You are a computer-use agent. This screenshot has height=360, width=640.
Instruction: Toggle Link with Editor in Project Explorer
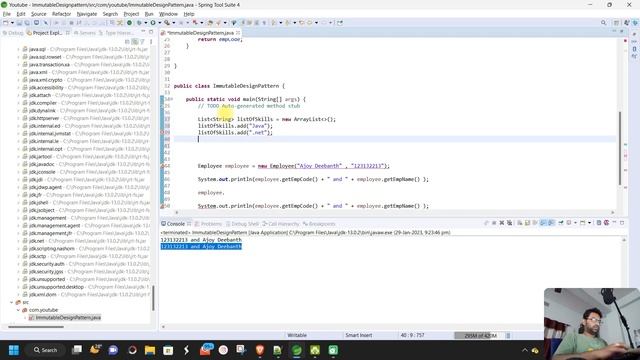[x=135, y=42]
